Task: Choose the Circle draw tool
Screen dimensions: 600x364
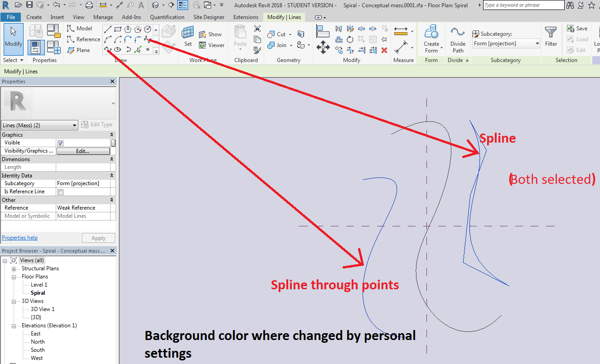Action: click(x=148, y=29)
